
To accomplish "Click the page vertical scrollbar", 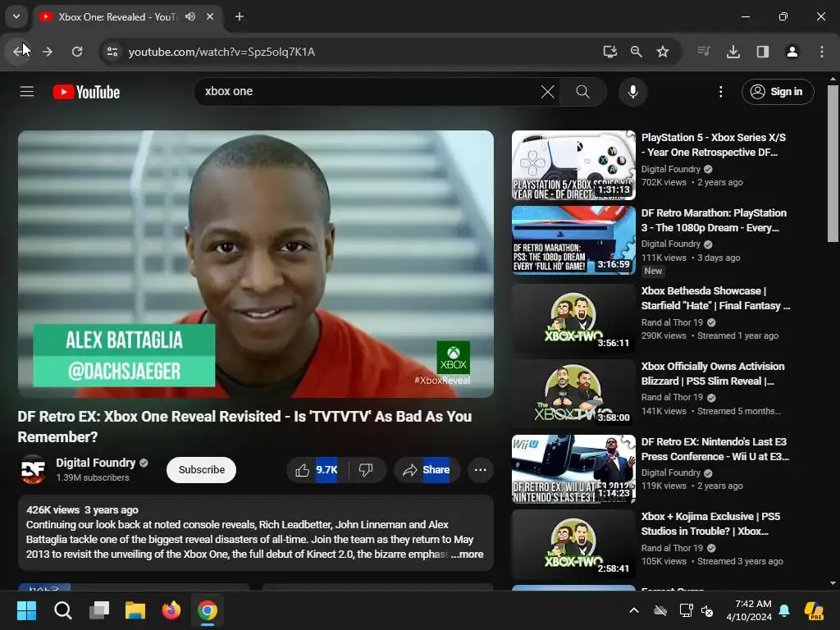I will point(833,163).
